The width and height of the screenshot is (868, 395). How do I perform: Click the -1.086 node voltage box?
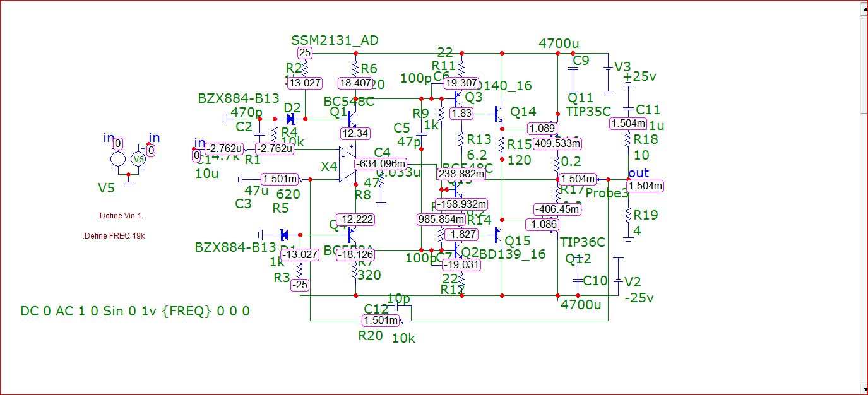pyautogui.click(x=542, y=224)
